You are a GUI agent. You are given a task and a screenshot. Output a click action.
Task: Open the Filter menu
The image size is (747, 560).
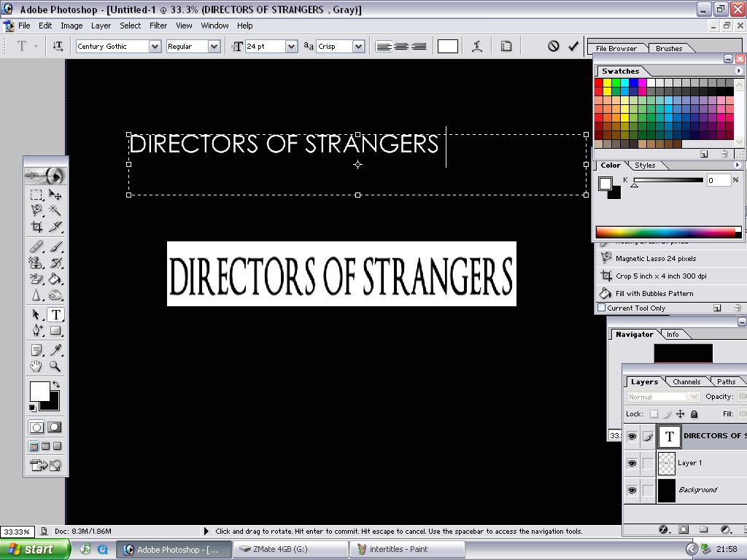pyautogui.click(x=158, y=26)
